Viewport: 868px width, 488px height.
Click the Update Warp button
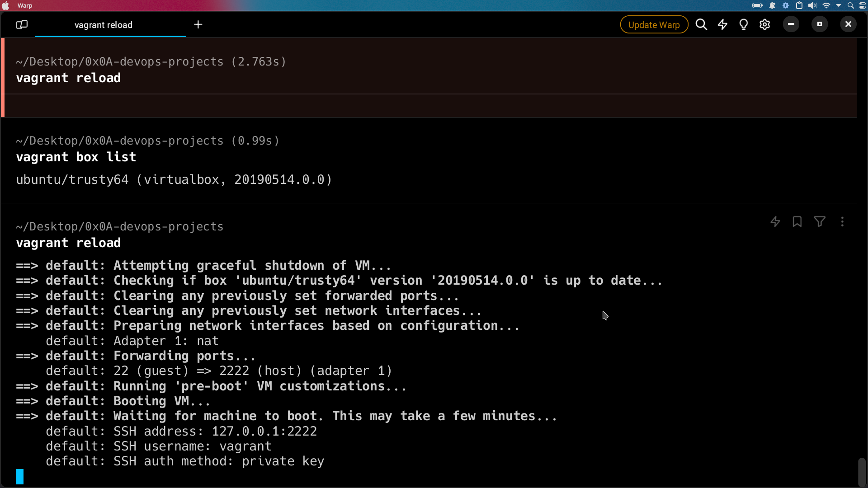(x=654, y=25)
